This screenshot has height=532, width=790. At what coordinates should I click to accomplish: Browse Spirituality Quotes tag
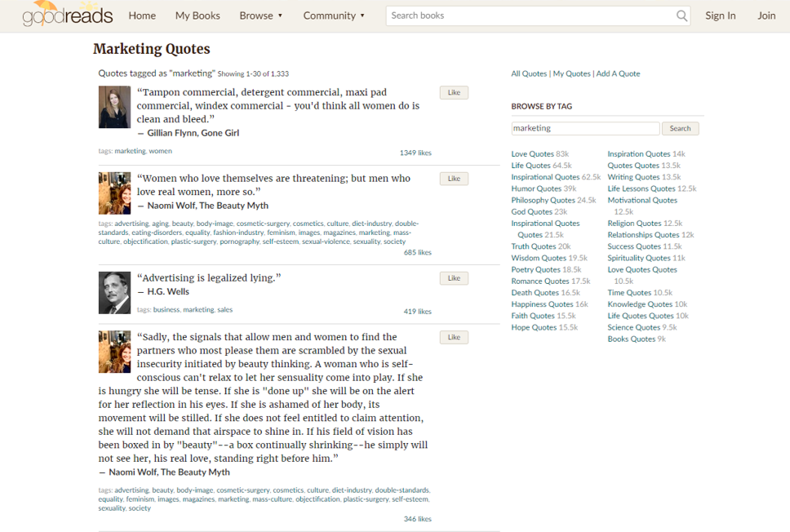639,259
